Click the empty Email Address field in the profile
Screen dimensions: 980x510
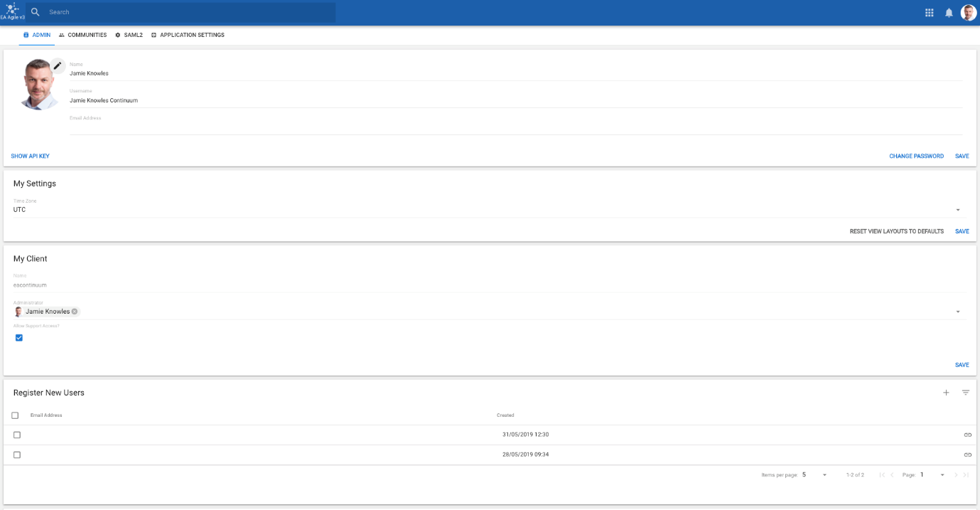click(516, 127)
